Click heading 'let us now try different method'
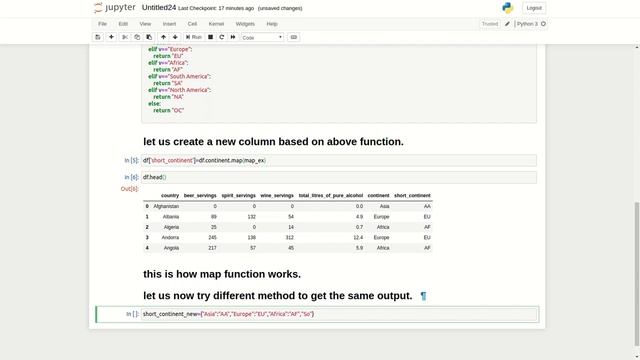The image size is (640, 360). point(278,296)
